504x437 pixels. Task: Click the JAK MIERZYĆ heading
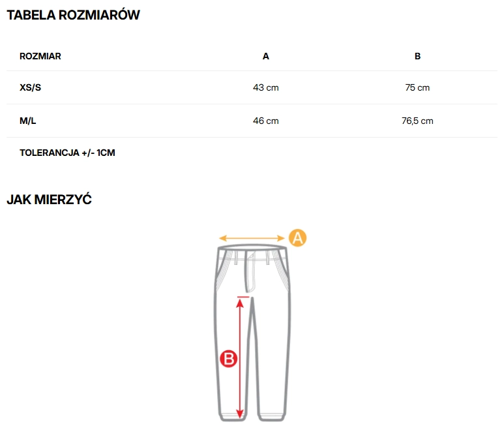49,200
